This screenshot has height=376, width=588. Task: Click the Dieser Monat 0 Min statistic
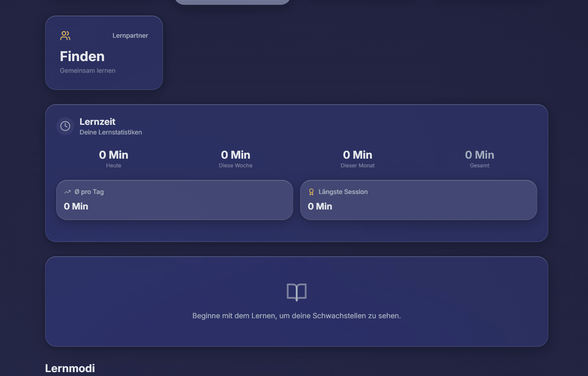(357, 155)
